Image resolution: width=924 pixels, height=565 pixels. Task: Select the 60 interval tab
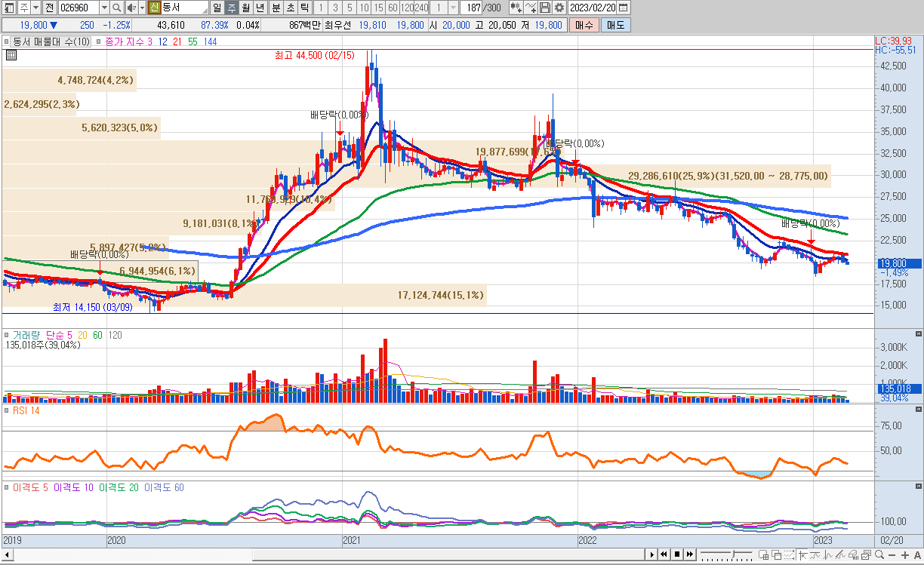[x=392, y=8]
